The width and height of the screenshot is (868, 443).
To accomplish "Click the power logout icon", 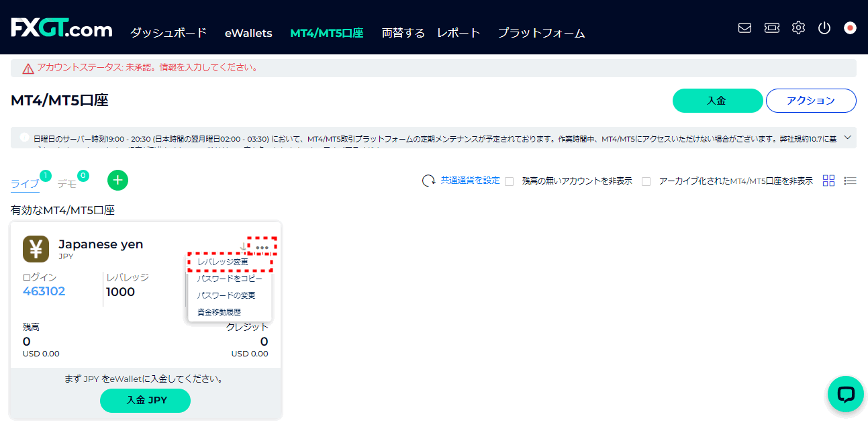I will tap(824, 28).
